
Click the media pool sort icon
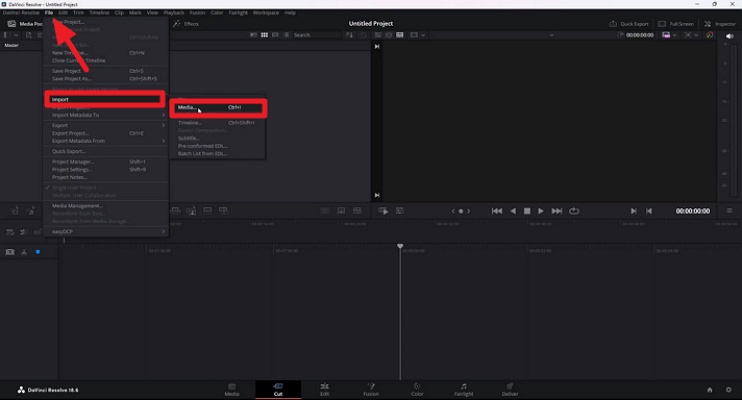point(349,35)
